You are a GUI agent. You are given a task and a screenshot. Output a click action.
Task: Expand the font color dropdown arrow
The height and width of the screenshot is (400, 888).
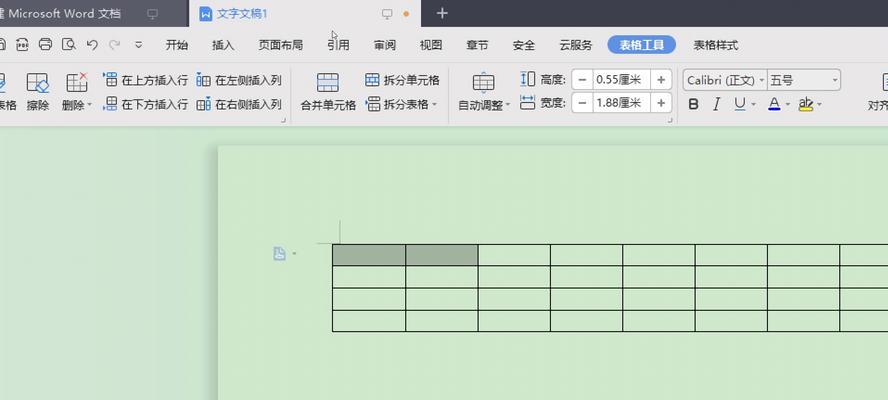tap(788, 105)
